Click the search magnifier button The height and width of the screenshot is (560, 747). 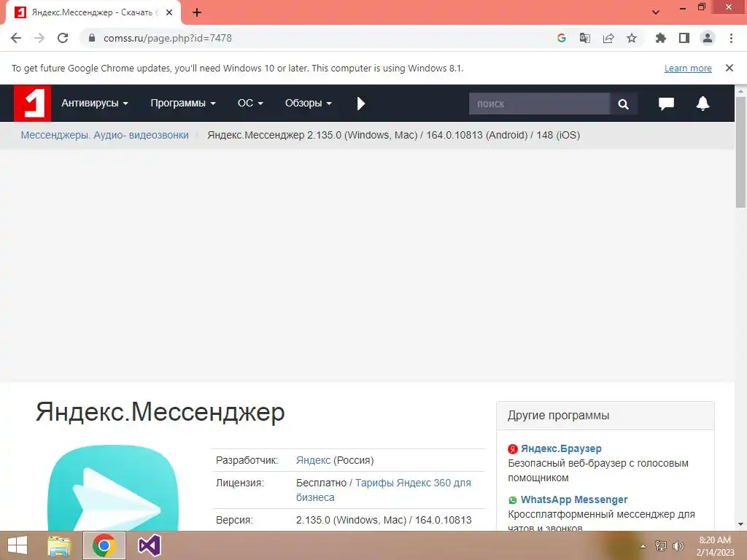tap(623, 104)
